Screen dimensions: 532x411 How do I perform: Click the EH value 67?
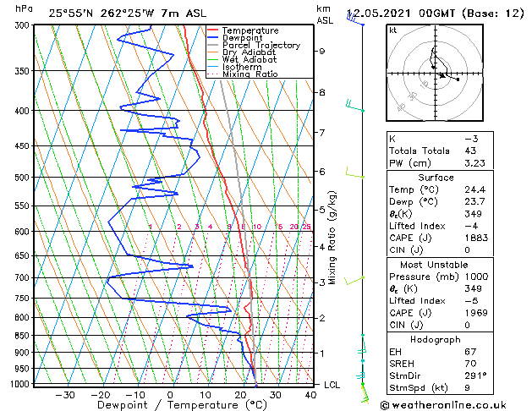click(x=470, y=352)
